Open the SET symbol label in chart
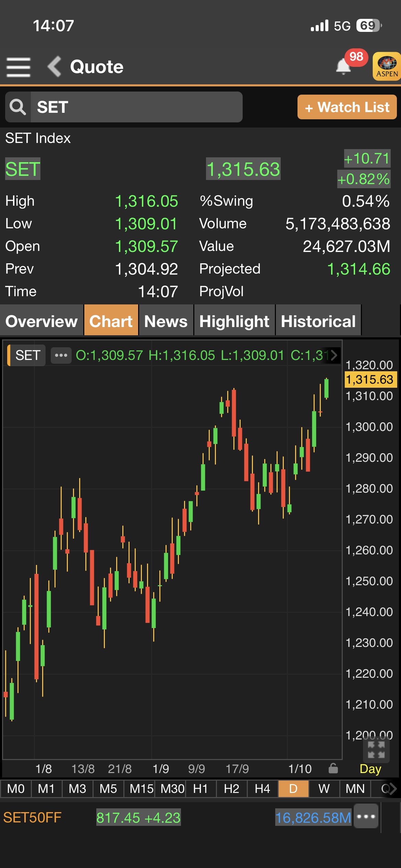 [x=27, y=355]
